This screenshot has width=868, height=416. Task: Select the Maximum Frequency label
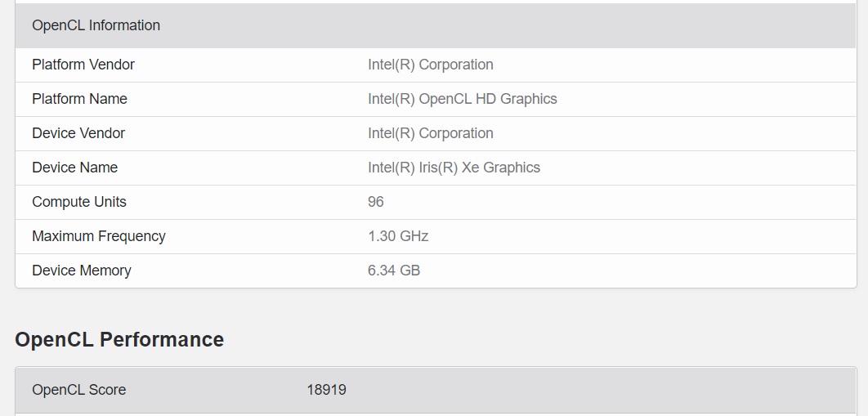click(99, 236)
